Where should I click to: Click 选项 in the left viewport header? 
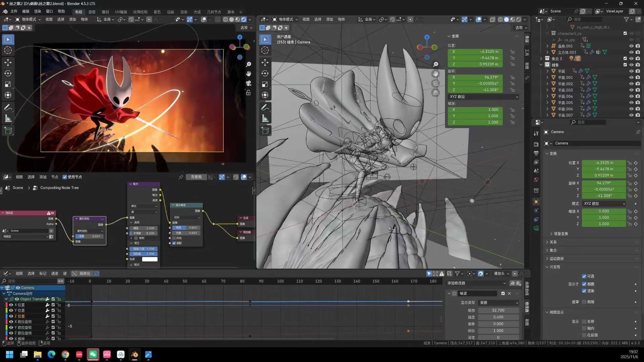[246, 28]
